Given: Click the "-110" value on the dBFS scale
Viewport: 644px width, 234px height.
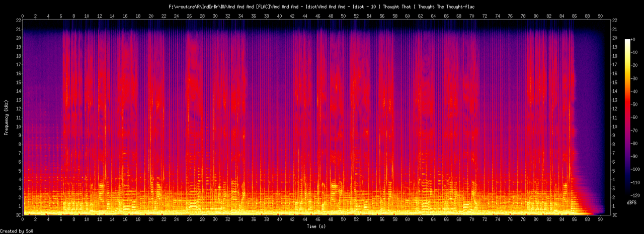Looking at the screenshot, I should click(x=636, y=182).
